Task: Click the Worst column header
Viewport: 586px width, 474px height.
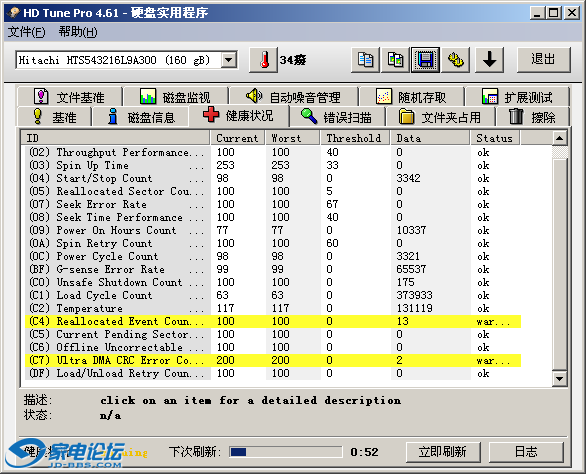Action: tap(293, 138)
